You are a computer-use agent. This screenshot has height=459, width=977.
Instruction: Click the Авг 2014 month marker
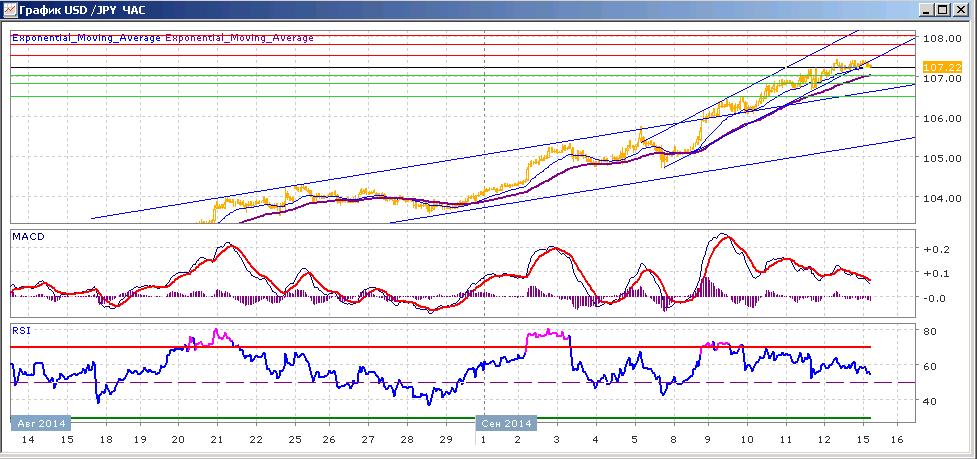coord(42,423)
